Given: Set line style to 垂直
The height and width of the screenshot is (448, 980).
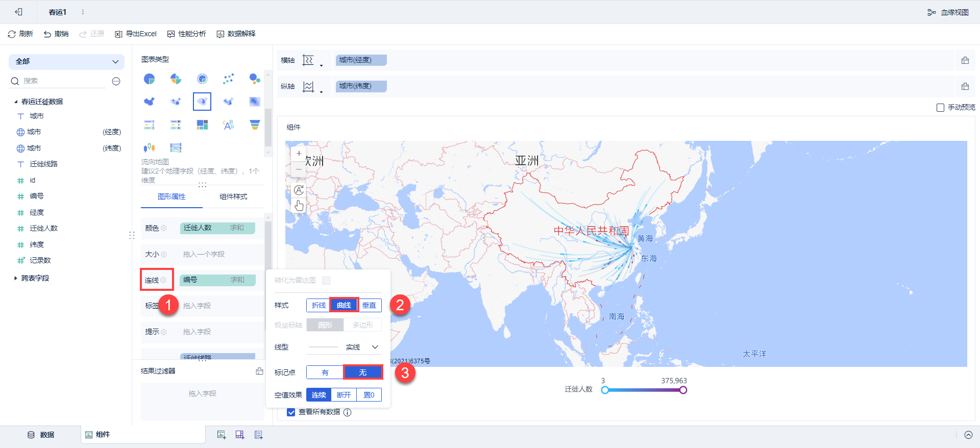Looking at the screenshot, I should [370, 305].
